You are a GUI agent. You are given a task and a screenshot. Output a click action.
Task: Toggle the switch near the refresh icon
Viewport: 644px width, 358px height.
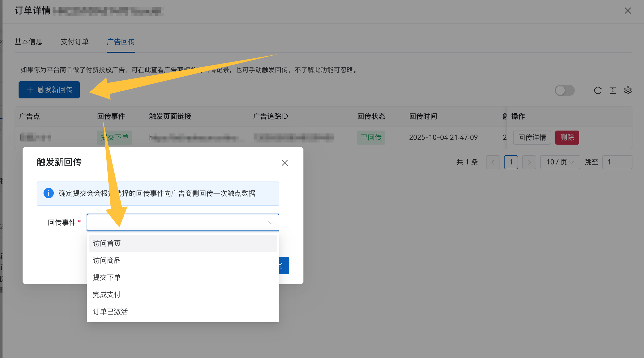point(564,90)
